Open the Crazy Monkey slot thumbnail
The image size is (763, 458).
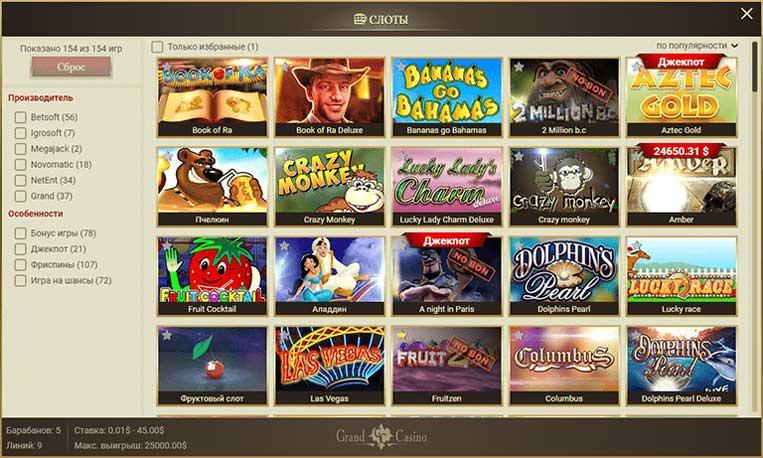click(x=329, y=186)
